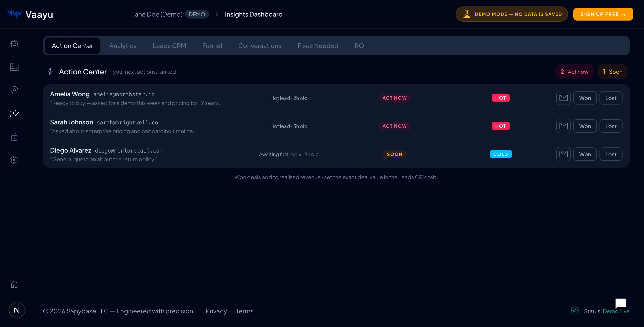The image size is (644, 327).
Task: Click the ACT NOW tag on Sarah Johnson's row
Action: click(x=394, y=126)
